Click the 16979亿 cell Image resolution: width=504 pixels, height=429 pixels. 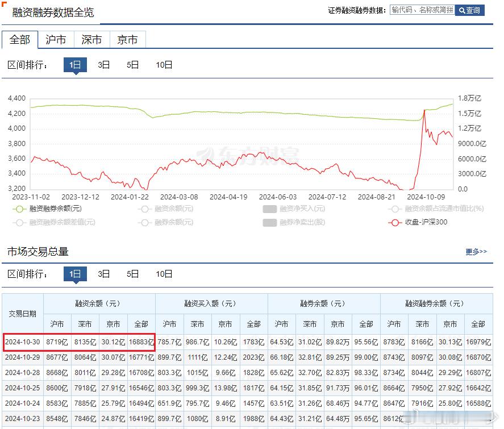(478, 342)
